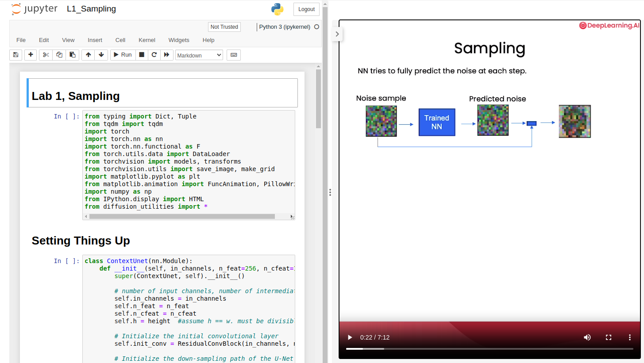Restart kernel and run all fast-forward icon
This screenshot has height=363, width=644.
166,55
